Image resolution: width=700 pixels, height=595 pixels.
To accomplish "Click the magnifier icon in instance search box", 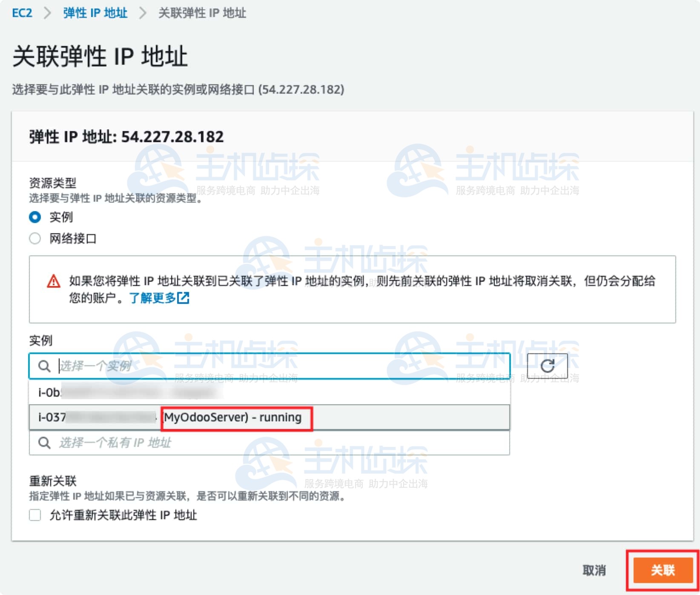I will 44,366.
